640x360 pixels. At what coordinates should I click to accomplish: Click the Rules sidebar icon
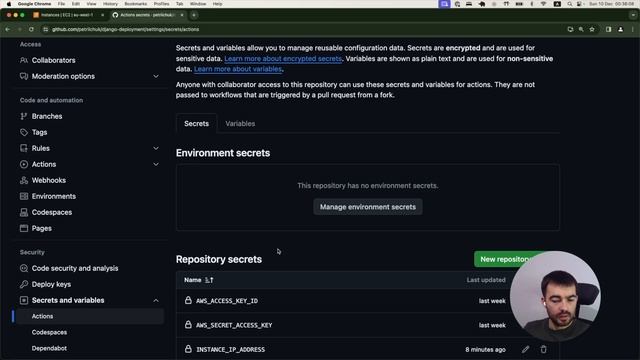coord(24,148)
